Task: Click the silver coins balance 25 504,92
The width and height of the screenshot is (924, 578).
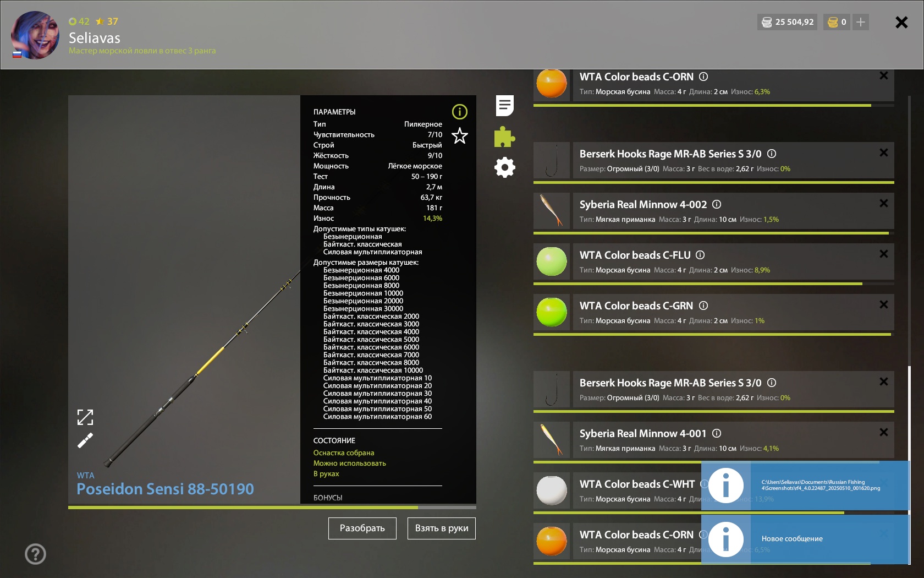Action: (x=787, y=22)
